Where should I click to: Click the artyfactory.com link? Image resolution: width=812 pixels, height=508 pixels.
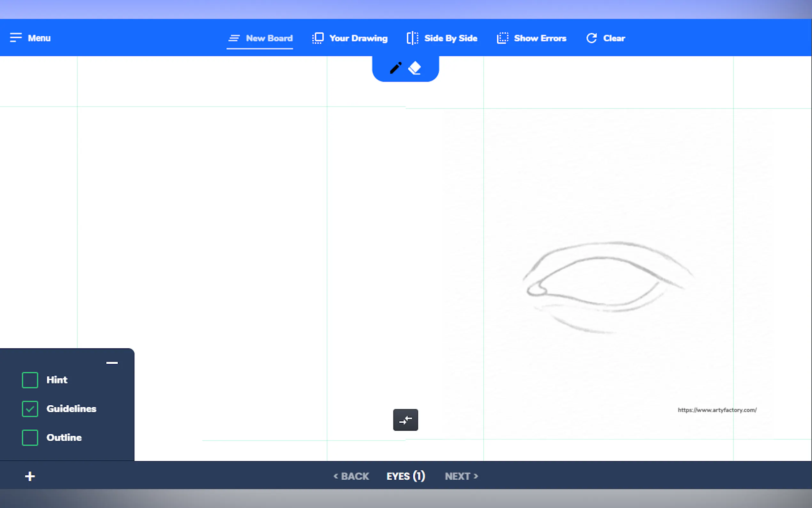coord(717,410)
